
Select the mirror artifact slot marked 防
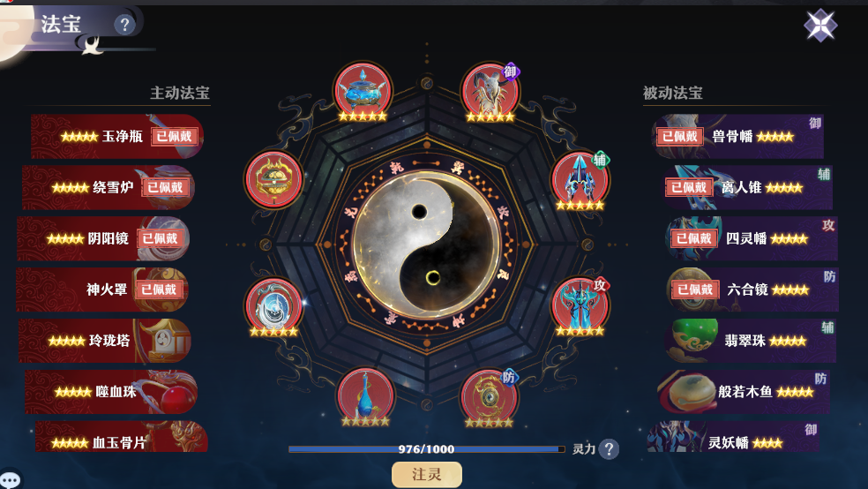point(490,397)
